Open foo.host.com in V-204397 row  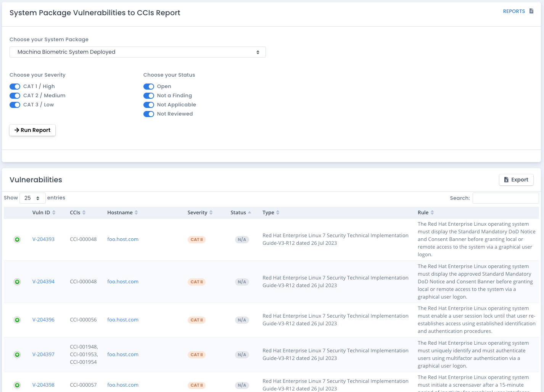123,355
